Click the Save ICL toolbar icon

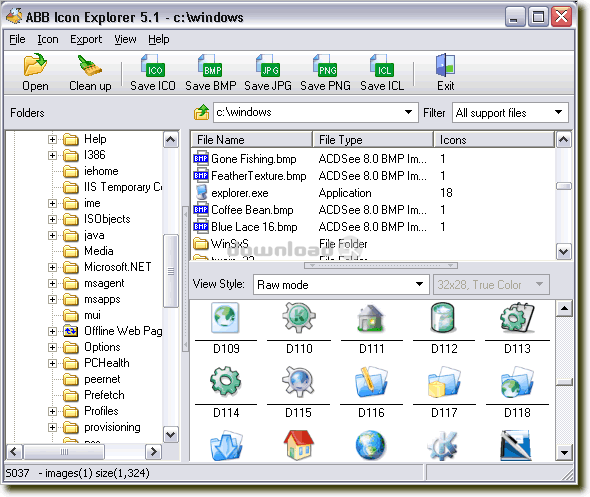(x=382, y=65)
